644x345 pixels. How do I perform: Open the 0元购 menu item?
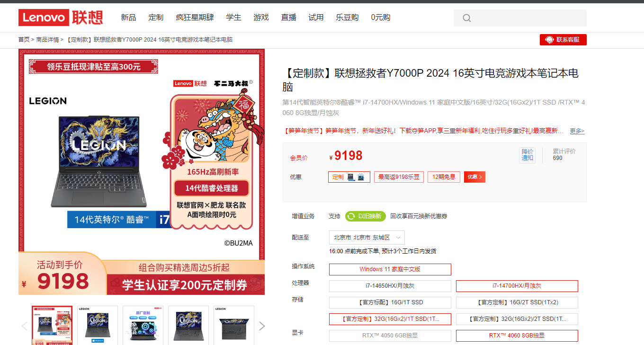pos(380,18)
